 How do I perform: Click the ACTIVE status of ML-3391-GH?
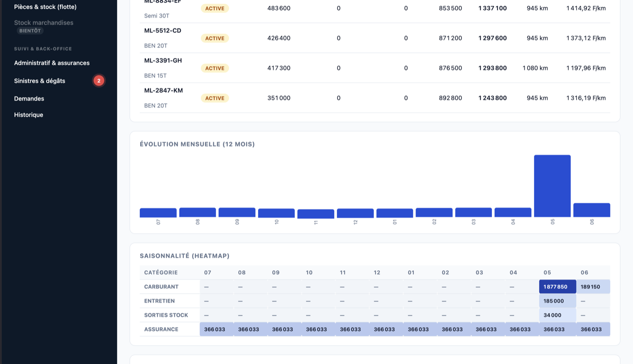pos(215,68)
